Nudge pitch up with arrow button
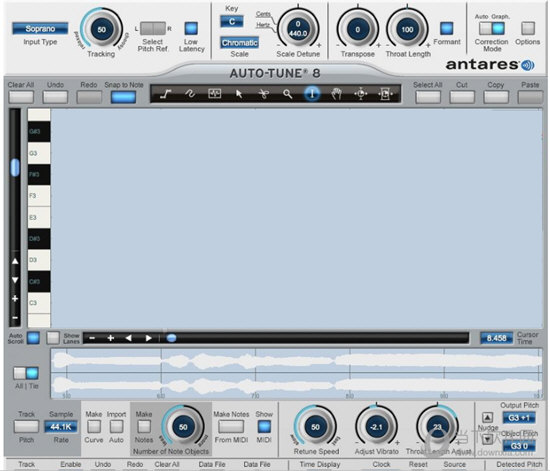This screenshot has height=471, width=550. pos(487,417)
